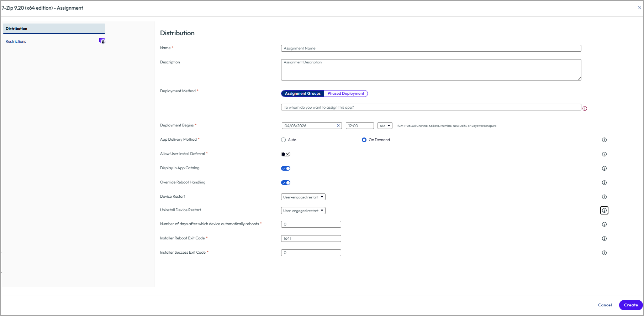Select the Auto delivery radio button
Screen dimensions: 644x316
[x=284, y=140]
